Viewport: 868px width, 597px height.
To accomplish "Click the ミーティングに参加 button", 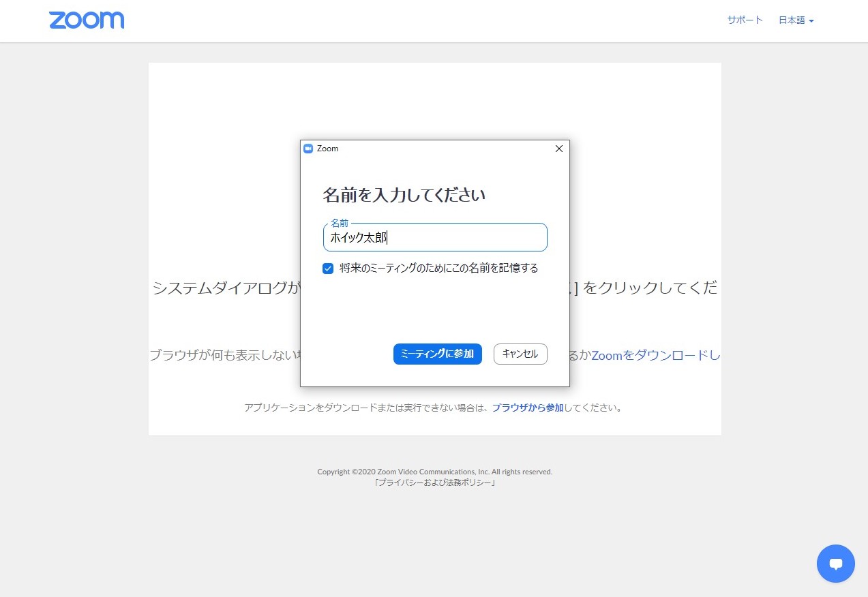I will [x=438, y=354].
